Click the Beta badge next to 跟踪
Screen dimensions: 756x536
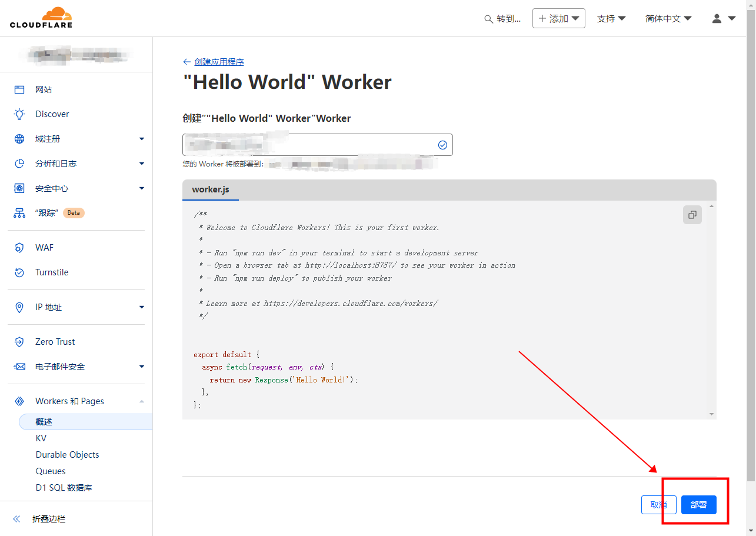click(x=74, y=213)
